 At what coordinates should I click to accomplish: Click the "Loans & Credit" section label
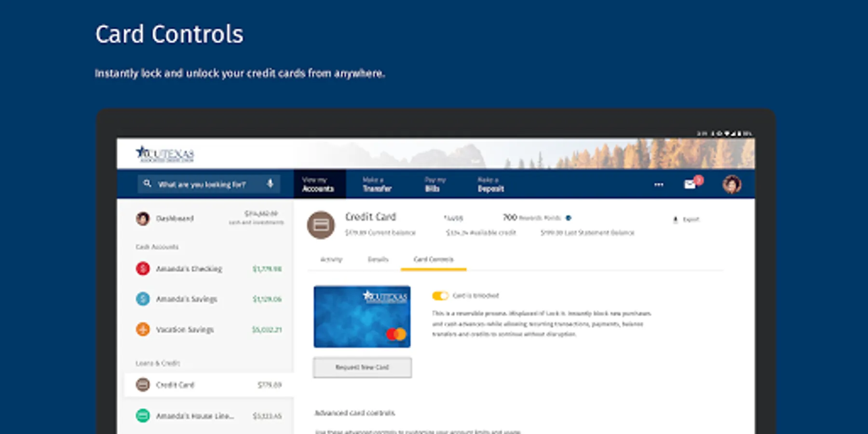[158, 363]
